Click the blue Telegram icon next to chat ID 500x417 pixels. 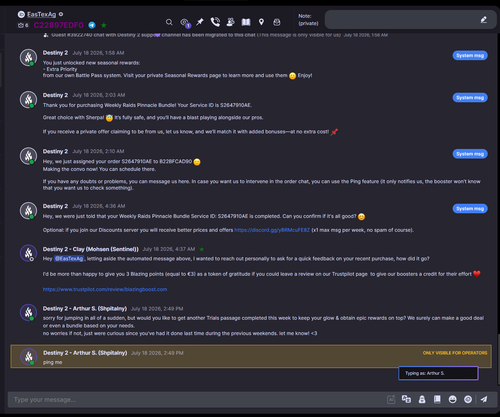92,25
